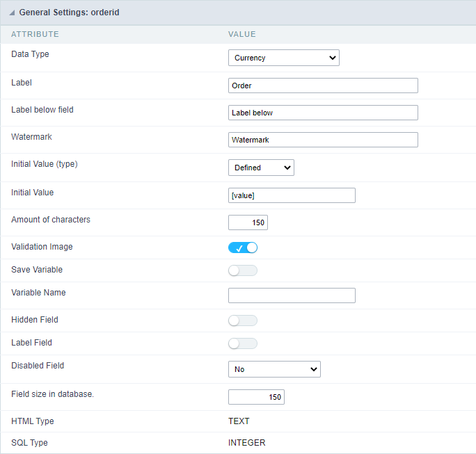Turn on the Label Field toggle

pyautogui.click(x=243, y=343)
